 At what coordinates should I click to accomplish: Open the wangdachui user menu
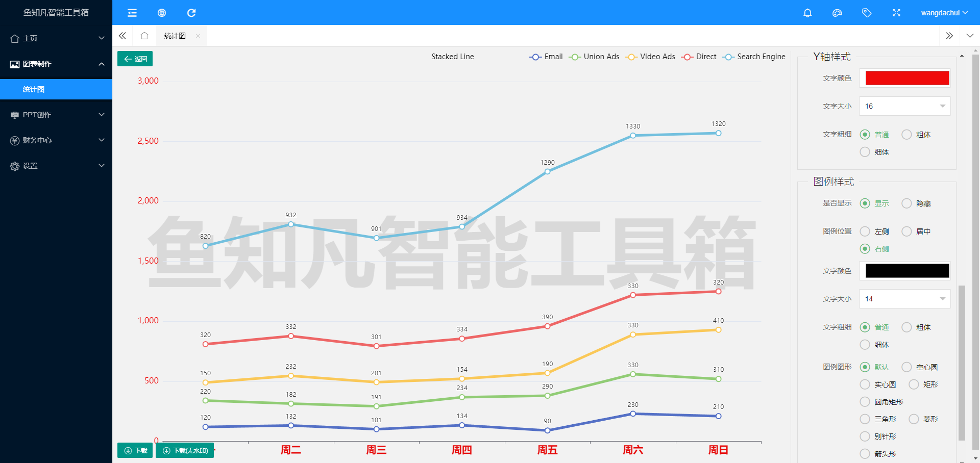[x=944, y=13]
